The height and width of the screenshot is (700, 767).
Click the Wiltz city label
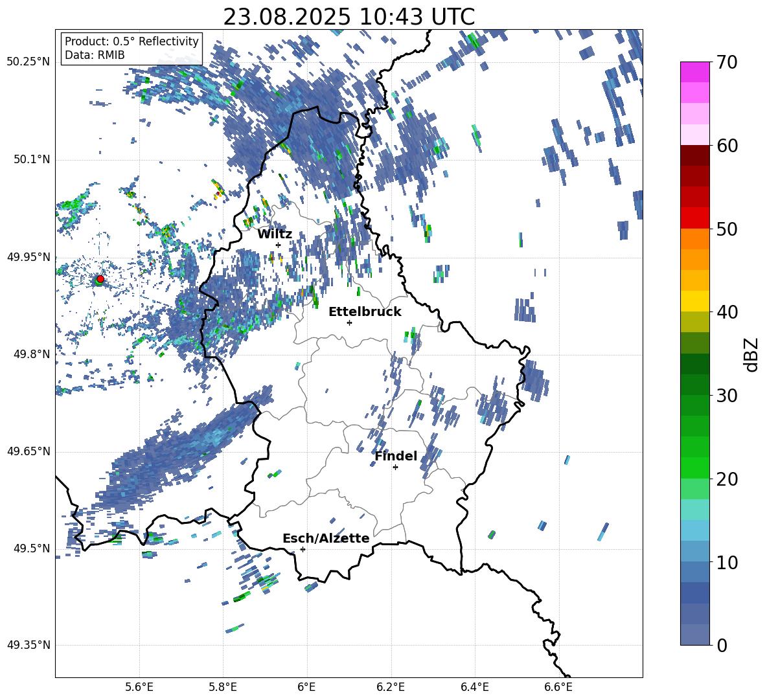coord(275,234)
